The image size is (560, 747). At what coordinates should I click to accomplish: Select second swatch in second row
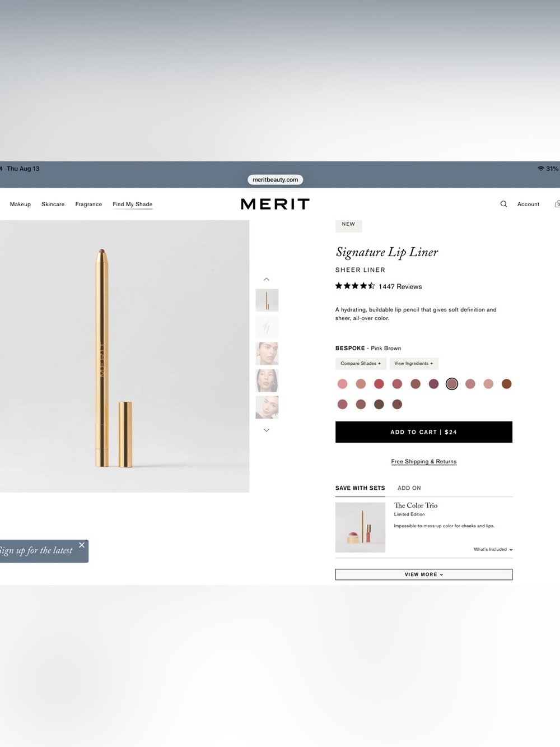coord(361,404)
